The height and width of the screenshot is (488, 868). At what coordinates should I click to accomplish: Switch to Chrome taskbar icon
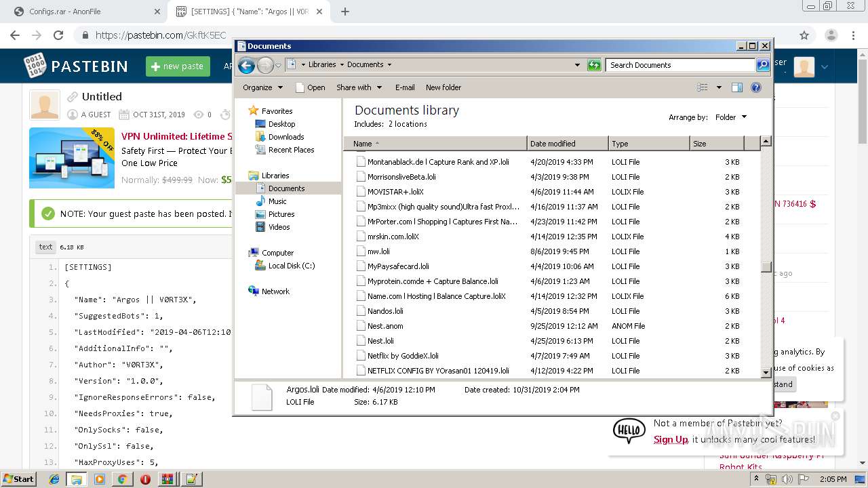coord(122,479)
